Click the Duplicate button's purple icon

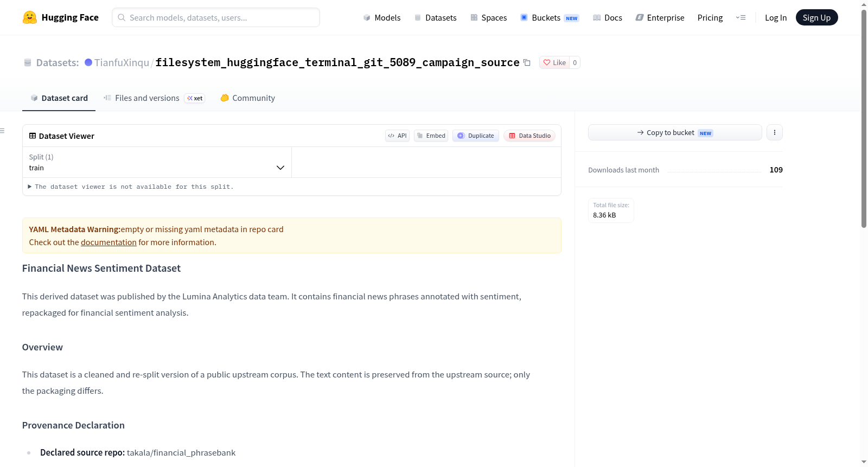coord(461,136)
